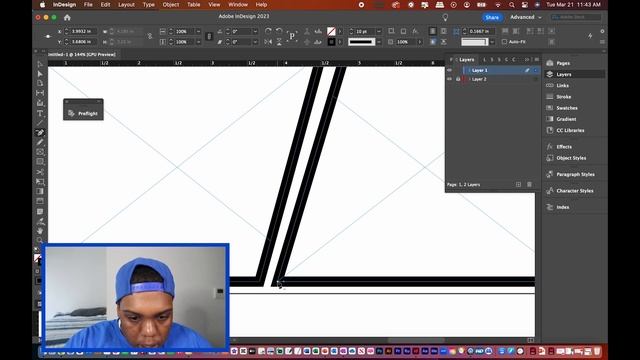This screenshot has height=360, width=640.
Task: Click the Adobe Stock search field
Action: (576, 17)
